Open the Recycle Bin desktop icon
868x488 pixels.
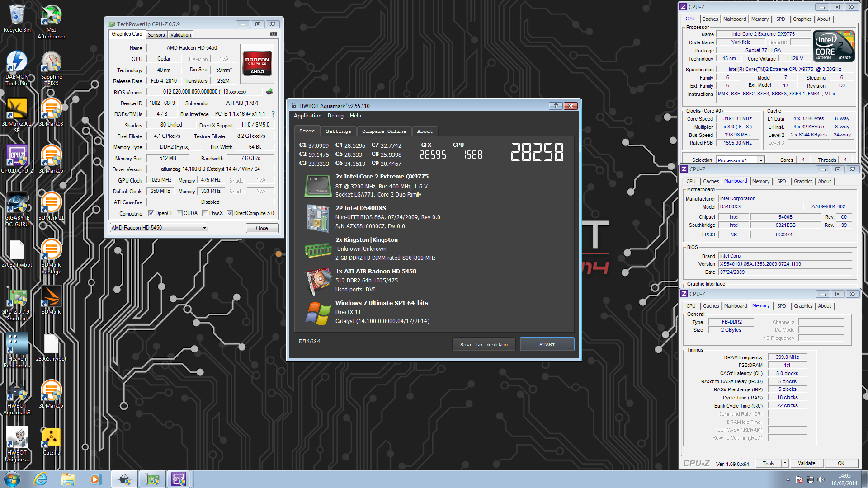click(x=17, y=18)
